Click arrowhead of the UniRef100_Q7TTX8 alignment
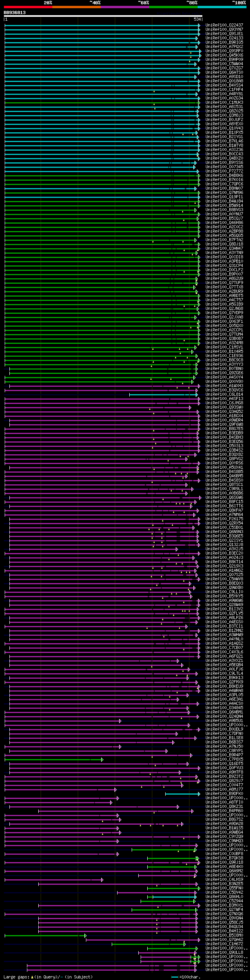Image resolution: width=250 pixels, height=980 pixels. (x=195, y=287)
